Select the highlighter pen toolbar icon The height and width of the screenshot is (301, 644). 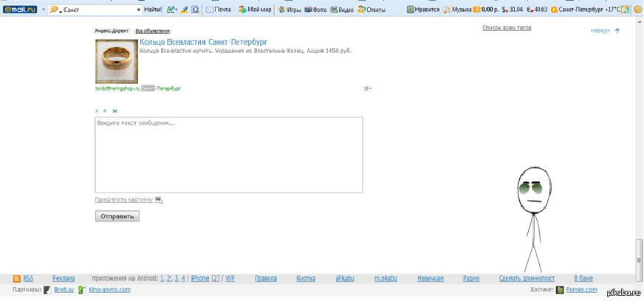tap(185, 10)
